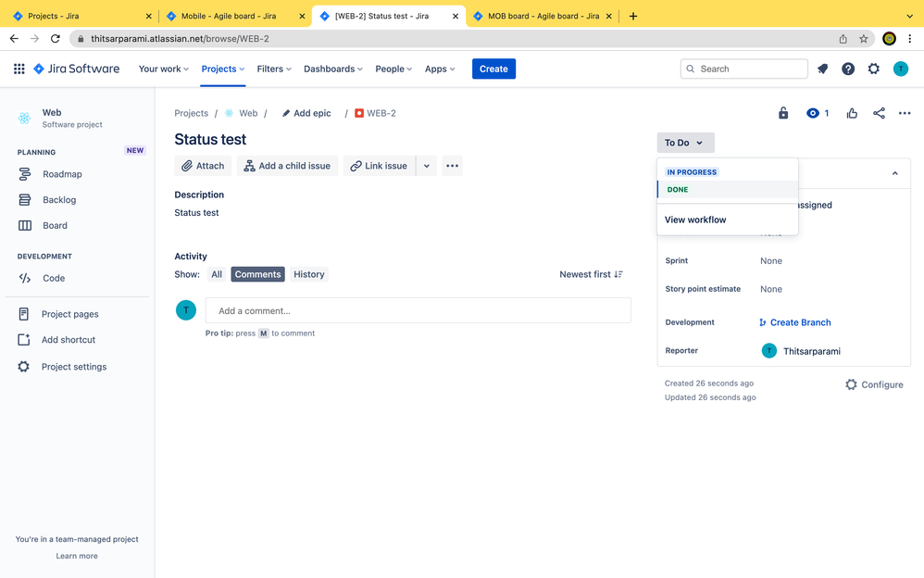Expand the dropdown arrow next to Link issue
The height and width of the screenshot is (578, 924).
coord(427,166)
